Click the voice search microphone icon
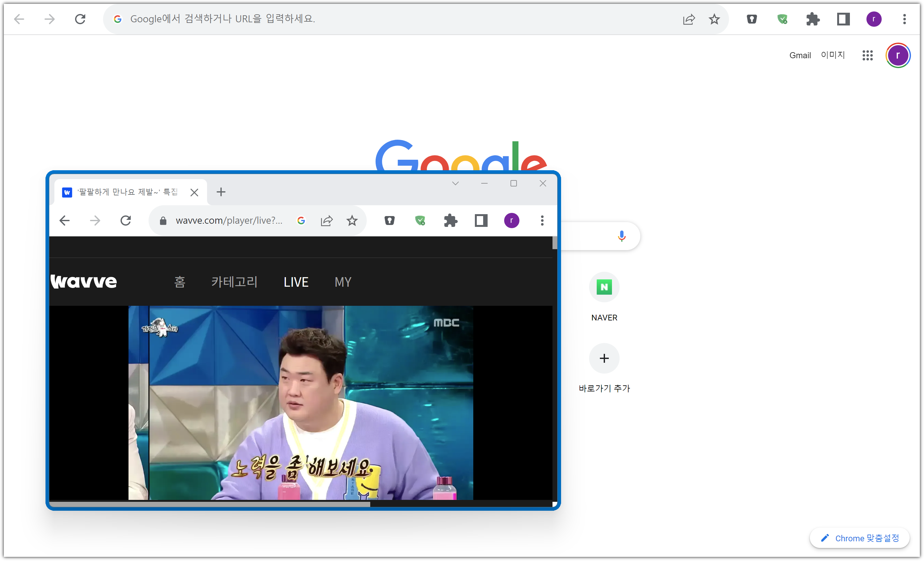The image size is (924, 561). 622,236
